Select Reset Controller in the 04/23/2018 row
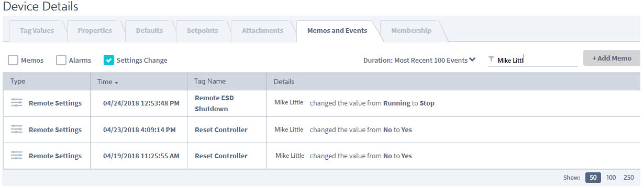 tap(221, 130)
